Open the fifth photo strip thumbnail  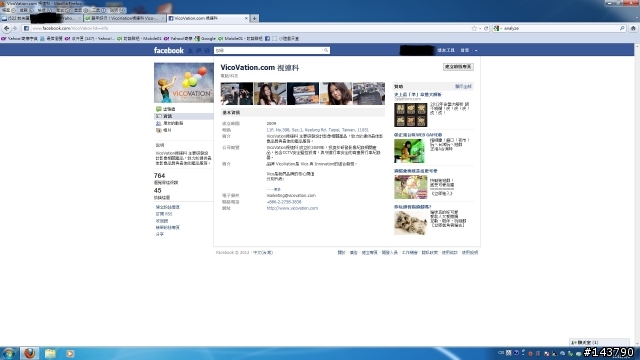369,93
